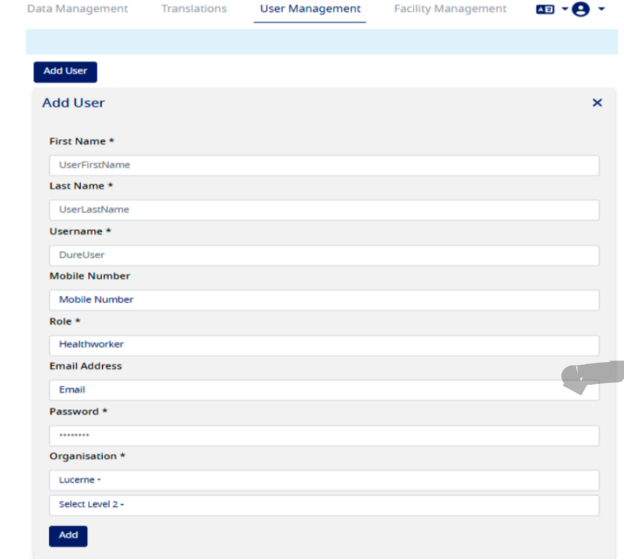Image resolution: width=624 pixels, height=560 pixels.
Task: Close the Add User panel
Action: point(597,103)
